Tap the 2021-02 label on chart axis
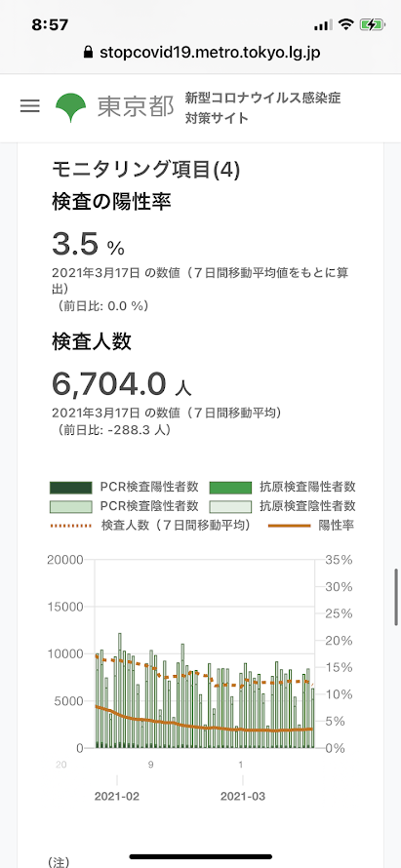 (x=117, y=797)
